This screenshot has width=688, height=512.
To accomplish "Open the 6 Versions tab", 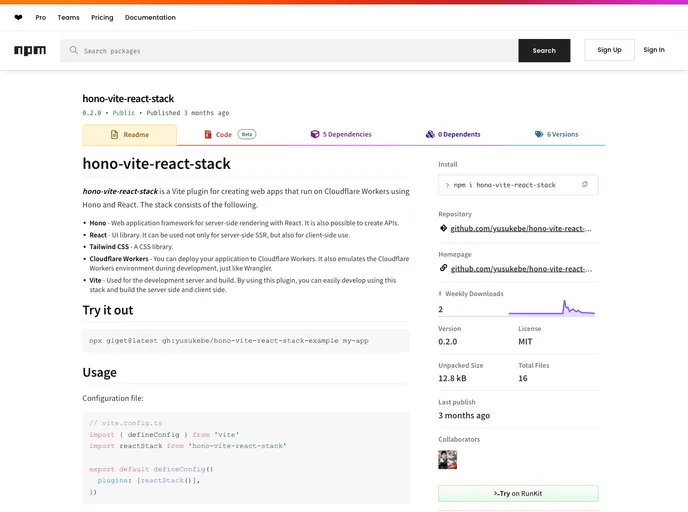I will click(x=556, y=134).
